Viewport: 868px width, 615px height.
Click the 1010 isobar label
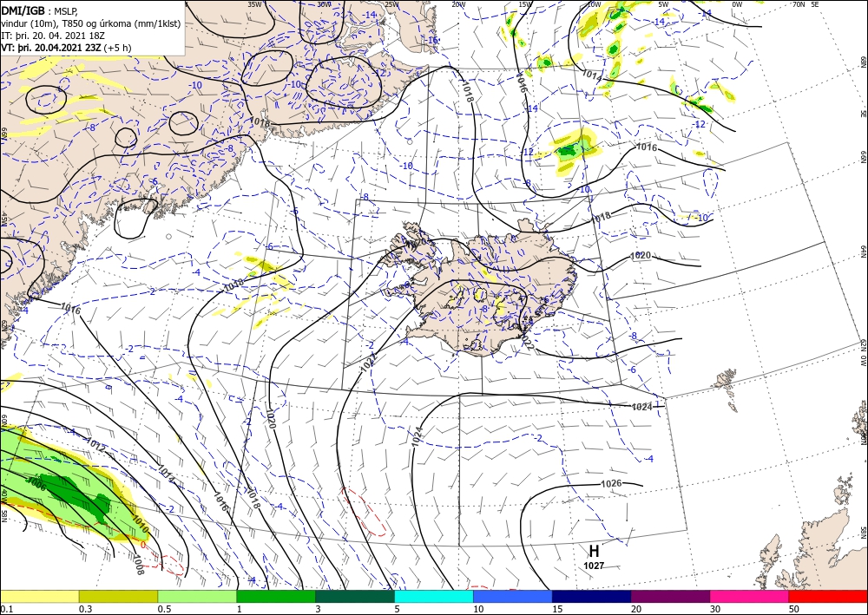(140, 524)
